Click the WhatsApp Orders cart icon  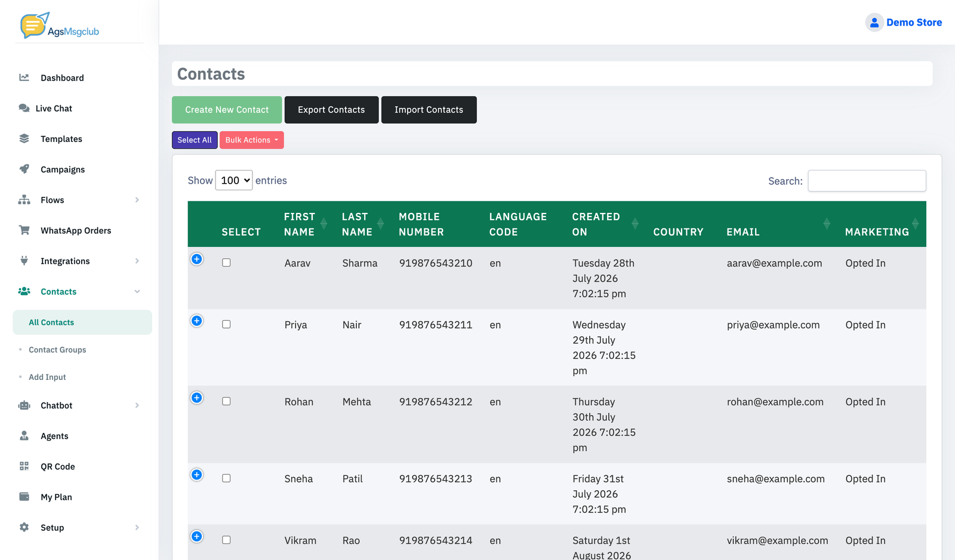click(x=24, y=230)
